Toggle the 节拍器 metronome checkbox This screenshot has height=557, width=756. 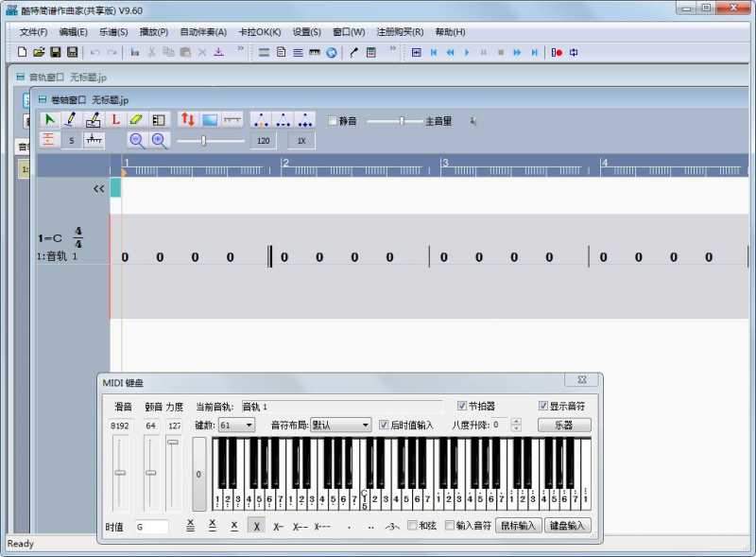tap(462, 406)
